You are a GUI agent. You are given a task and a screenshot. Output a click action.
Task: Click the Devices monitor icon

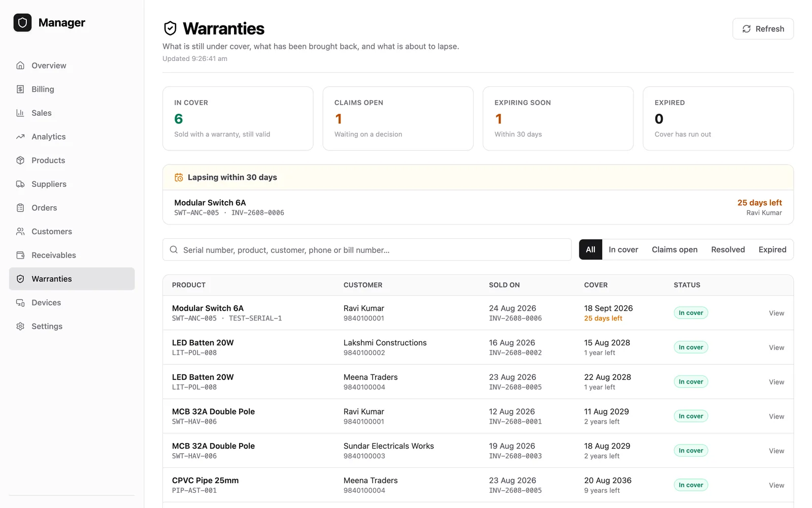pyautogui.click(x=20, y=303)
